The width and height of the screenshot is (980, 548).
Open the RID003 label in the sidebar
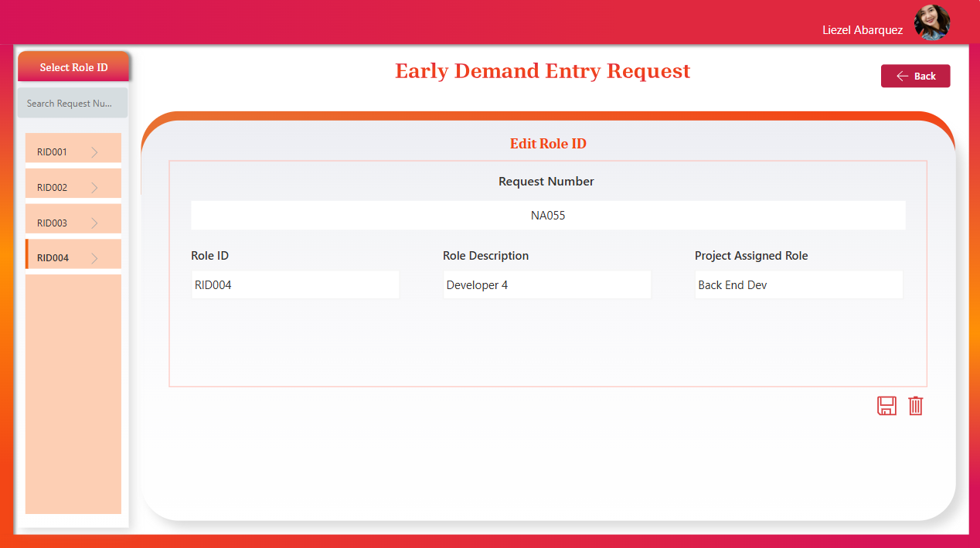click(x=52, y=223)
